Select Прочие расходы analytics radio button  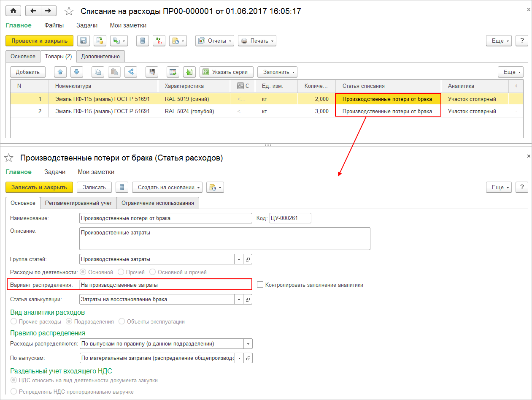pos(14,321)
